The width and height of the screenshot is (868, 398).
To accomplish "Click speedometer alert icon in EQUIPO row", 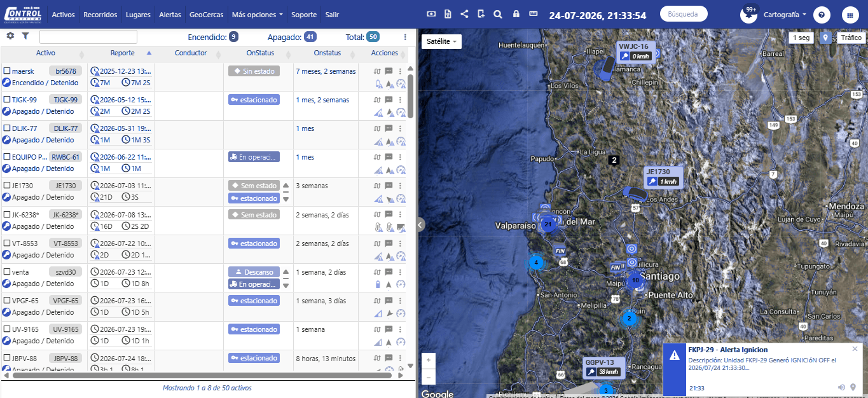I will click(401, 170).
